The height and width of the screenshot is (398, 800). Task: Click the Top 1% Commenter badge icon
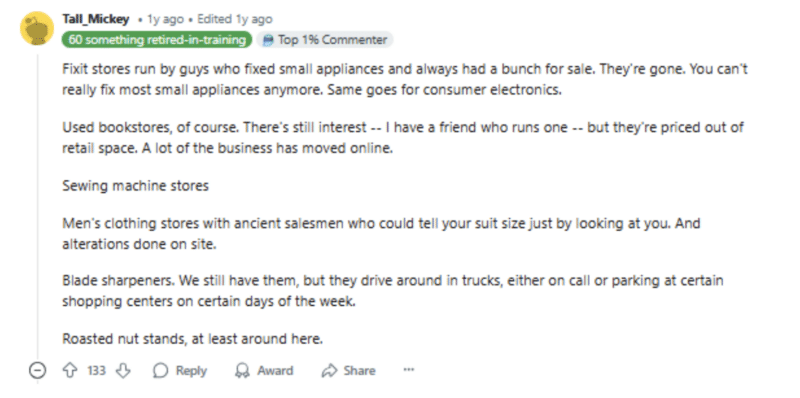click(x=268, y=40)
